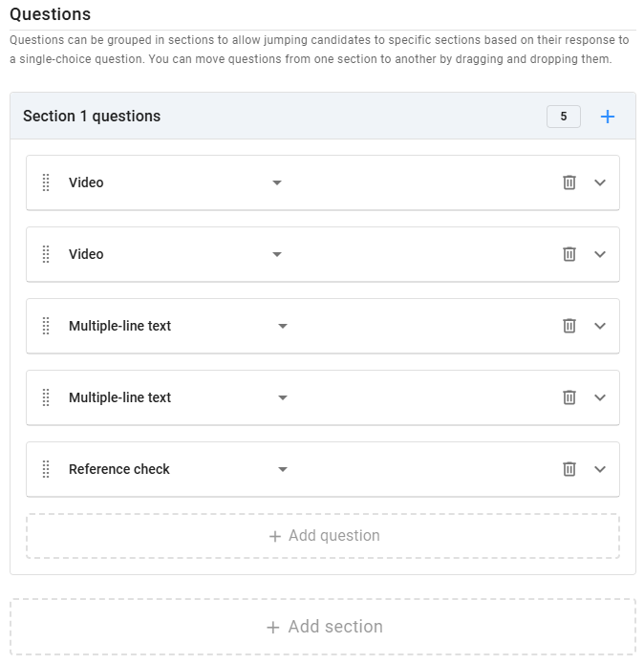Click the question count badge showing 5
644x664 pixels.
pos(564,117)
